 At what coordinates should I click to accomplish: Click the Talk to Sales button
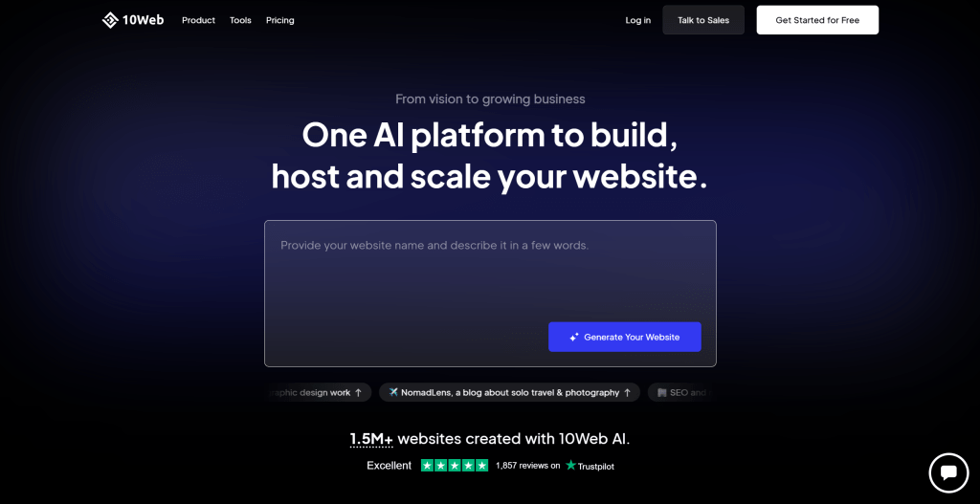[x=703, y=20]
